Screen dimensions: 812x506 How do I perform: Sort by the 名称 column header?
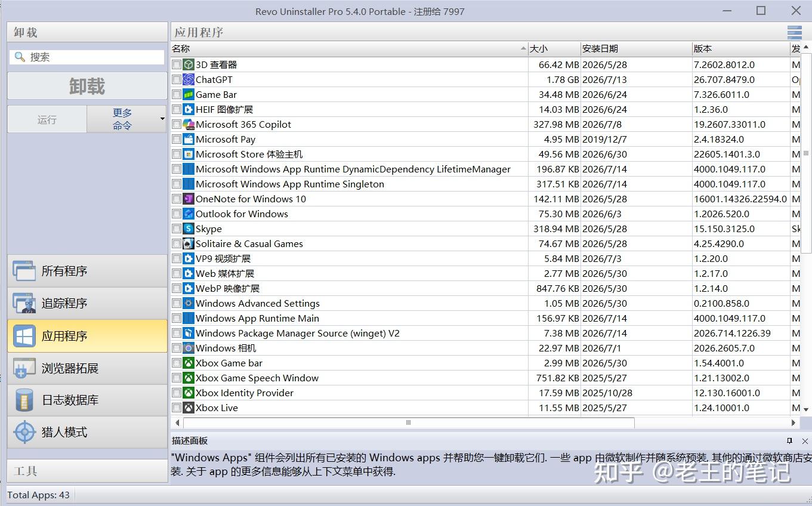(349, 48)
